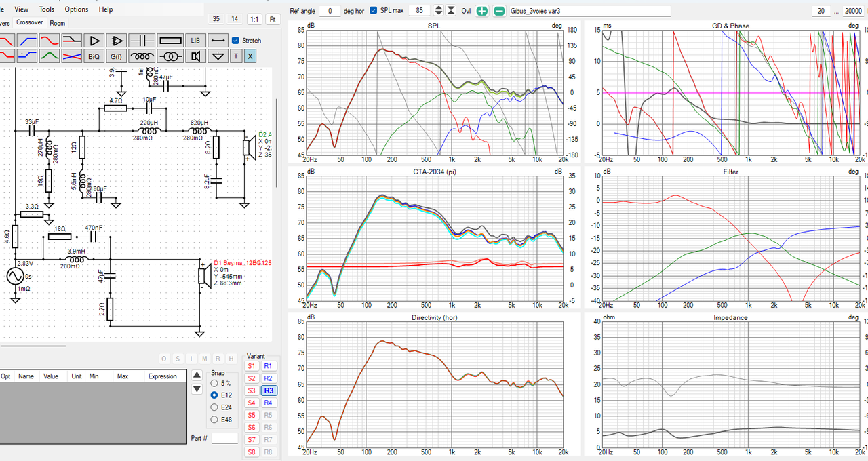This screenshot has width=868, height=461.
Task: Toggle the SPL max checkbox
Action: tap(374, 11)
